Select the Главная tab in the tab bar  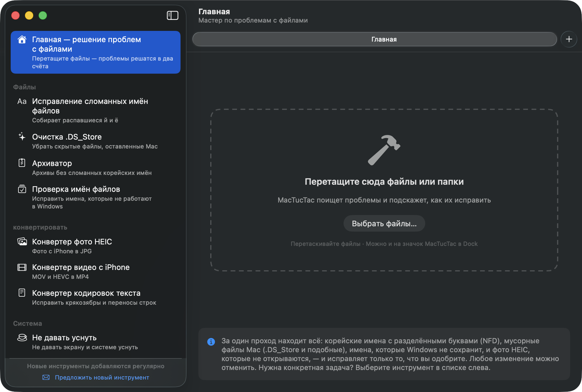tap(375, 39)
